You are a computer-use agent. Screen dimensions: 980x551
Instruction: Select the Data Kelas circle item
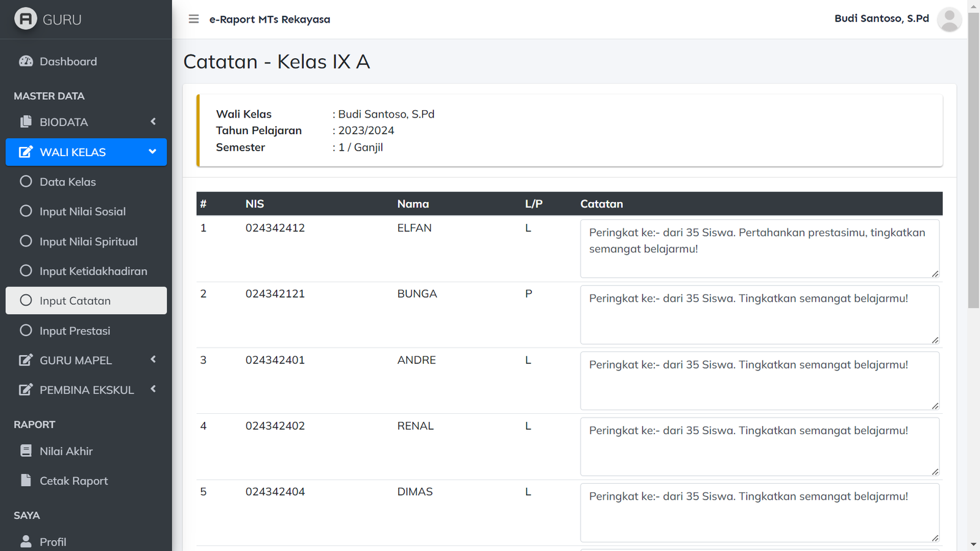[x=26, y=181]
